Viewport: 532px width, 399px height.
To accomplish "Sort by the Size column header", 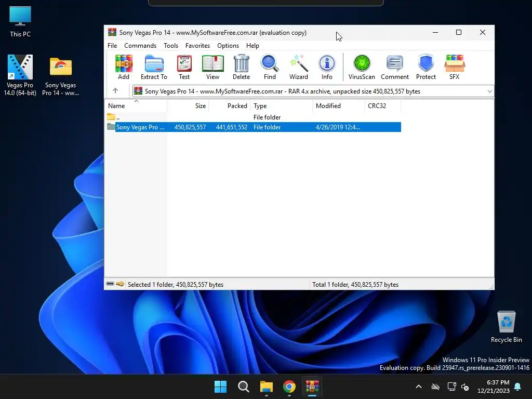I will point(188,106).
